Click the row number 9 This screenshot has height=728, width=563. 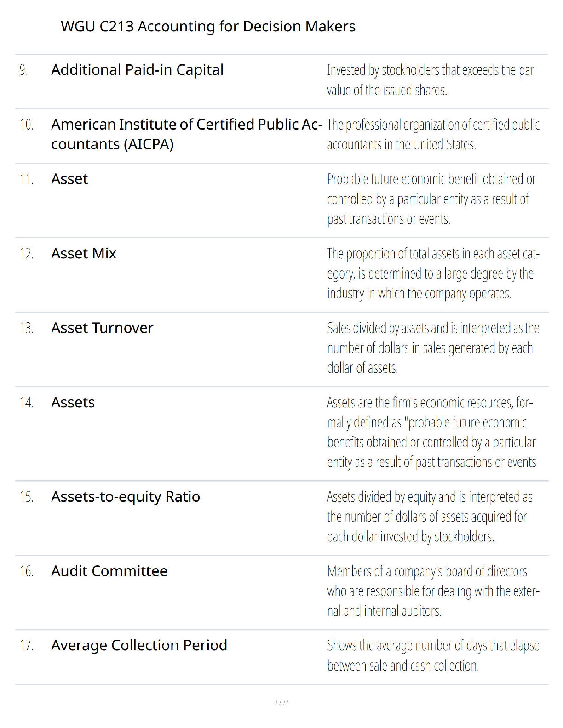[23, 70]
